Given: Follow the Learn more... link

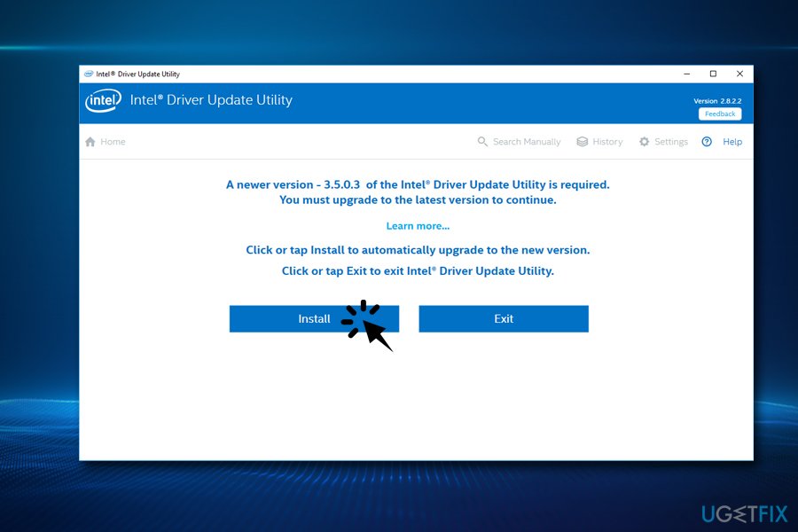Looking at the screenshot, I should click(x=418, y=226).
